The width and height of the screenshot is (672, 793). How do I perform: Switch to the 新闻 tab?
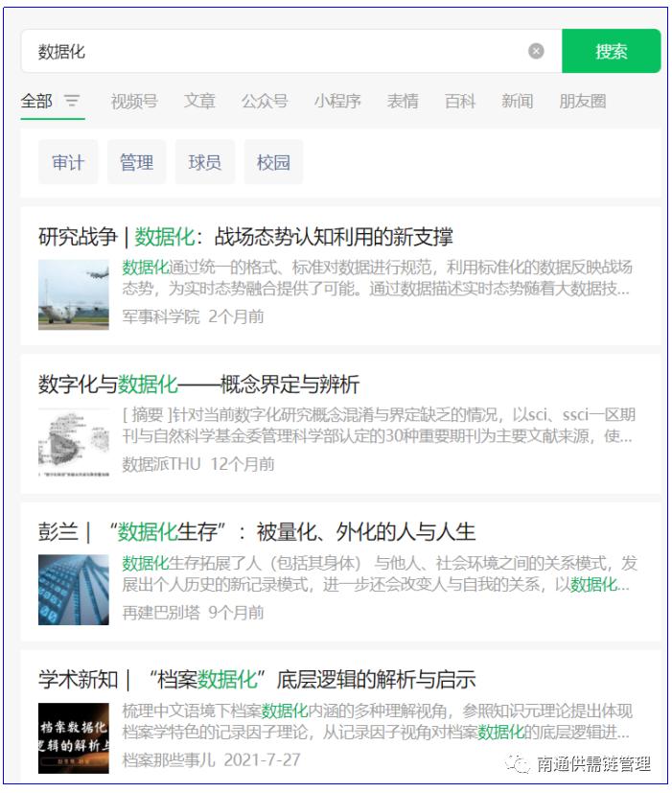click(x=517, y=101)
